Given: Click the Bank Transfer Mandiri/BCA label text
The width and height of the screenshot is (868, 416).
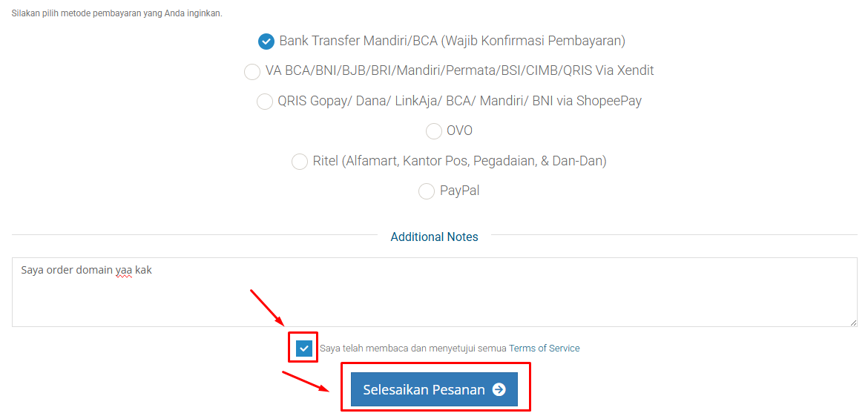Looking at the screenshot, I should tap(453, 41).
